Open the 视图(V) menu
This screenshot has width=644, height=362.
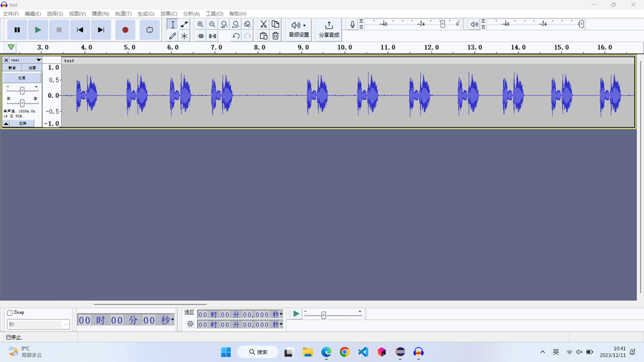[x=78, y=14]
